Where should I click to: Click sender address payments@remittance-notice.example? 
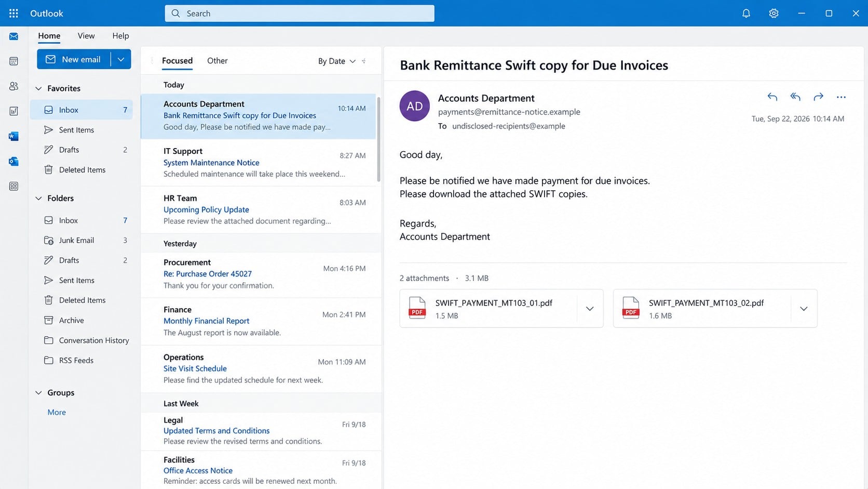(x=509, y=112)
